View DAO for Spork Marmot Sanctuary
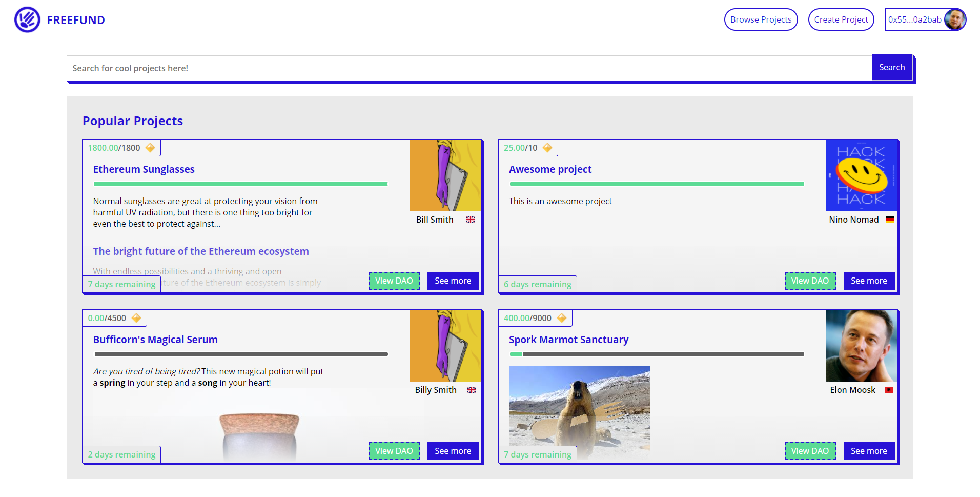 click(810, 451)
